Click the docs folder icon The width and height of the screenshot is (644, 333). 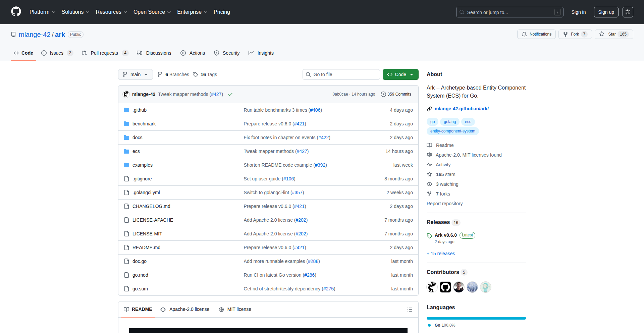pyautogui.click(x=126, y=137)
